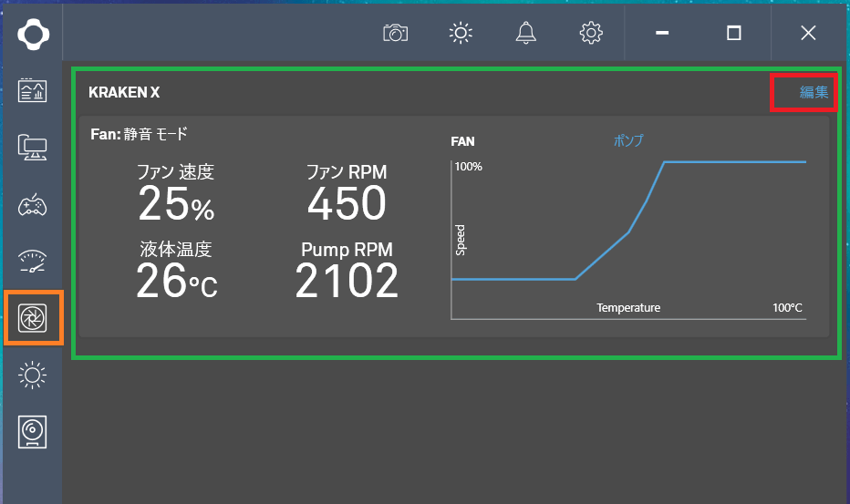Open the My PC monitor sidebar icon
The width and height of the screenshot is (850, 504).
coord(33,147)
